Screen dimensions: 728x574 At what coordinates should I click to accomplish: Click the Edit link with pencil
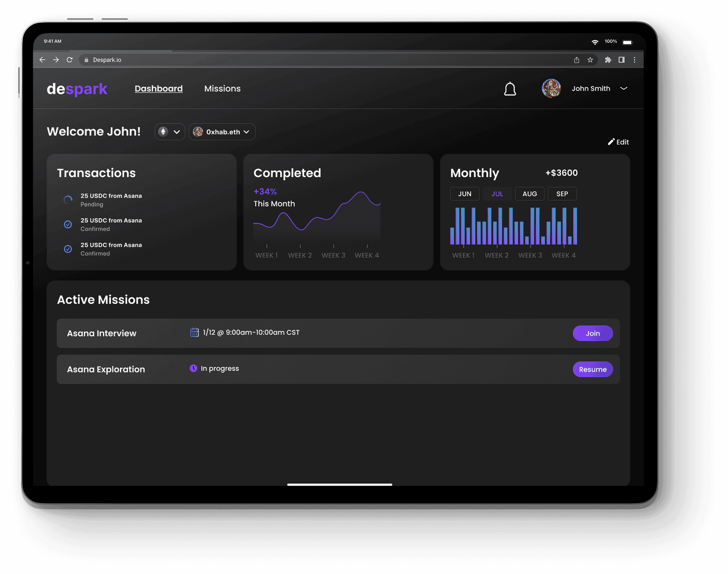tap(618, 142)
